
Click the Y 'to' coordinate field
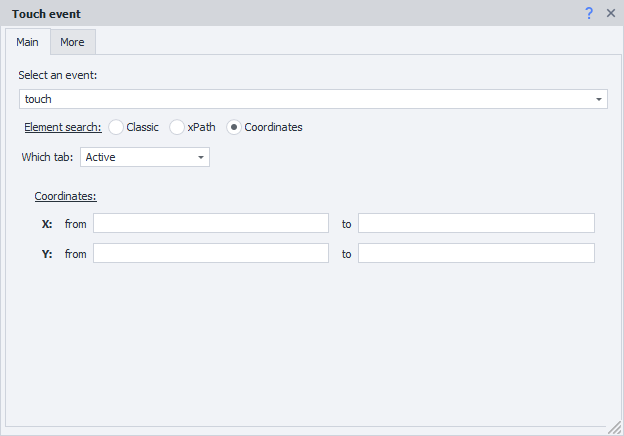click(476, 253)
